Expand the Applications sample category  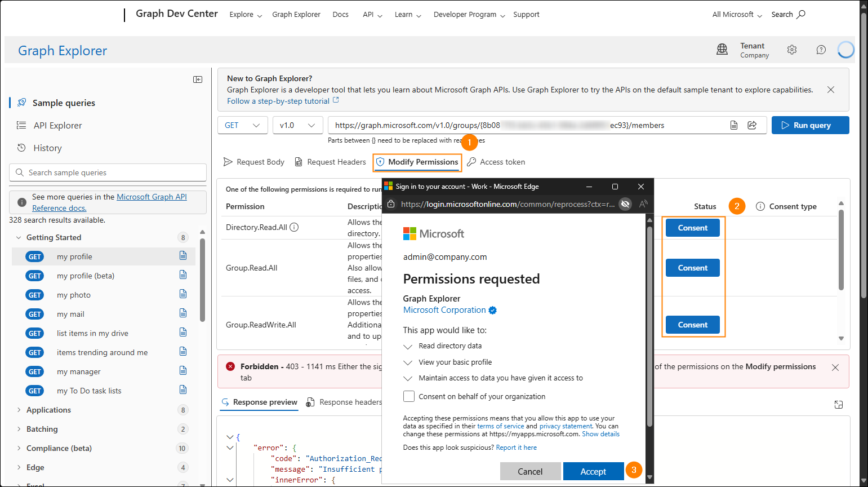(19, 410)
